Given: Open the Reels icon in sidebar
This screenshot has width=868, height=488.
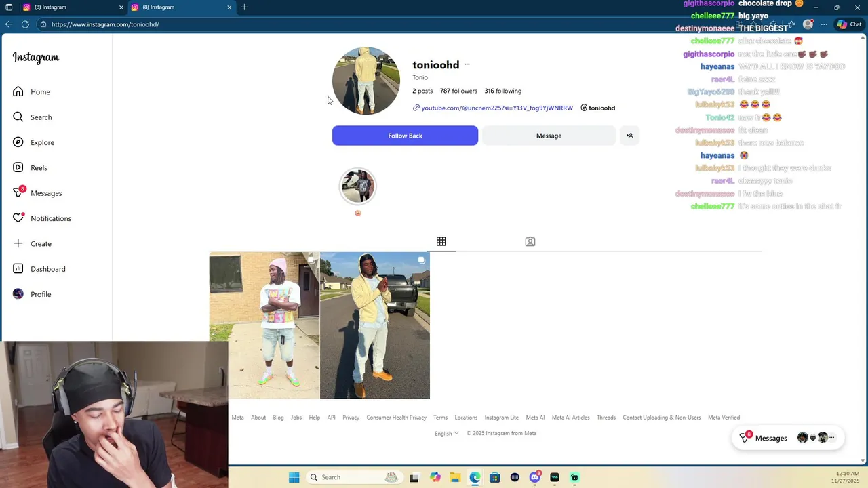Looking at the screenshot, I should pos(18,167).
